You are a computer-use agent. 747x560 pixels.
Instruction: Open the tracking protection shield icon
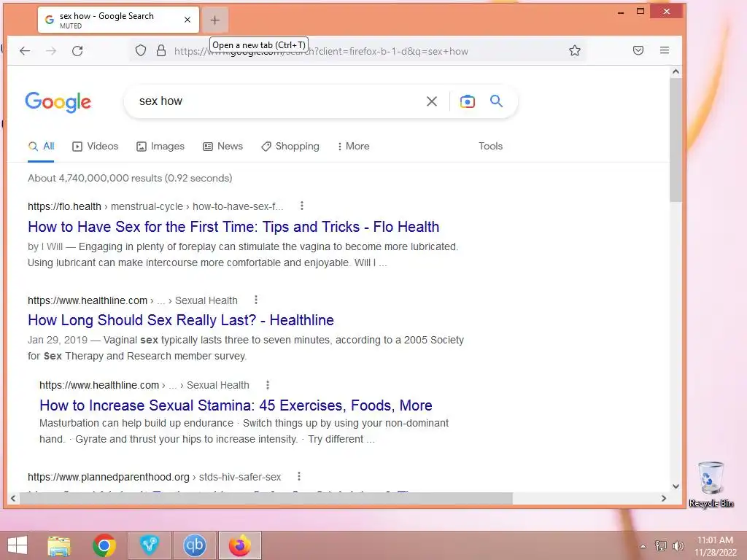pyautogui.click(x=141, y=50)
